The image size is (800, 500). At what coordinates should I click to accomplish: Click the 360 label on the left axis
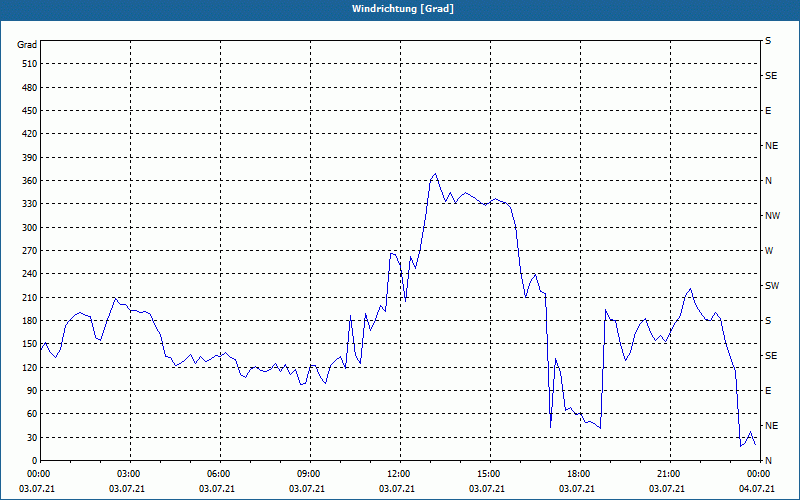pos(30,181)
